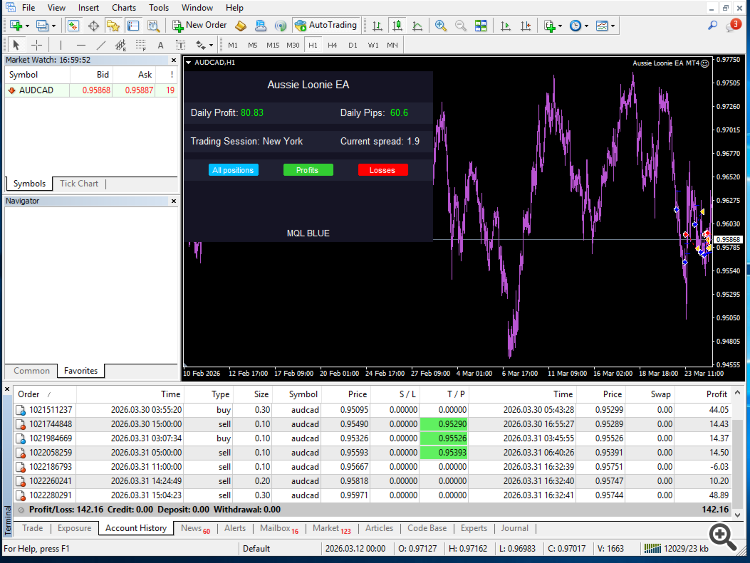Select the Equidistant Channel tool
The height and width of the screenshot is (563, 750).
tap(121, 45)
